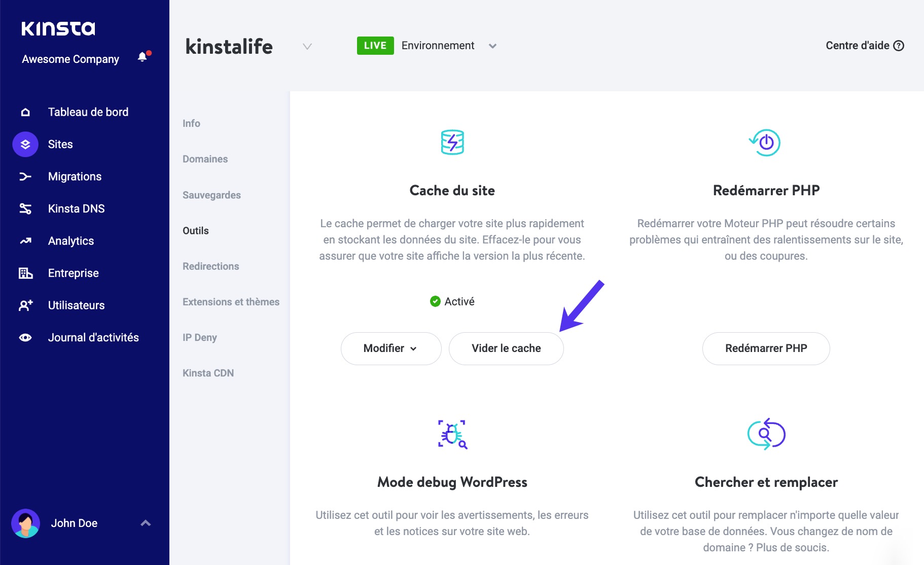Open Journal d'activités eye icon
924x565 pixels.
point(25,337)
